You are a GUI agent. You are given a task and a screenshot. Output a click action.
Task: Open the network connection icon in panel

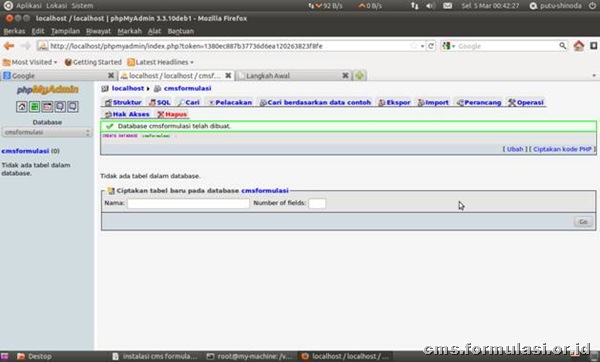[x=414, y=6]
